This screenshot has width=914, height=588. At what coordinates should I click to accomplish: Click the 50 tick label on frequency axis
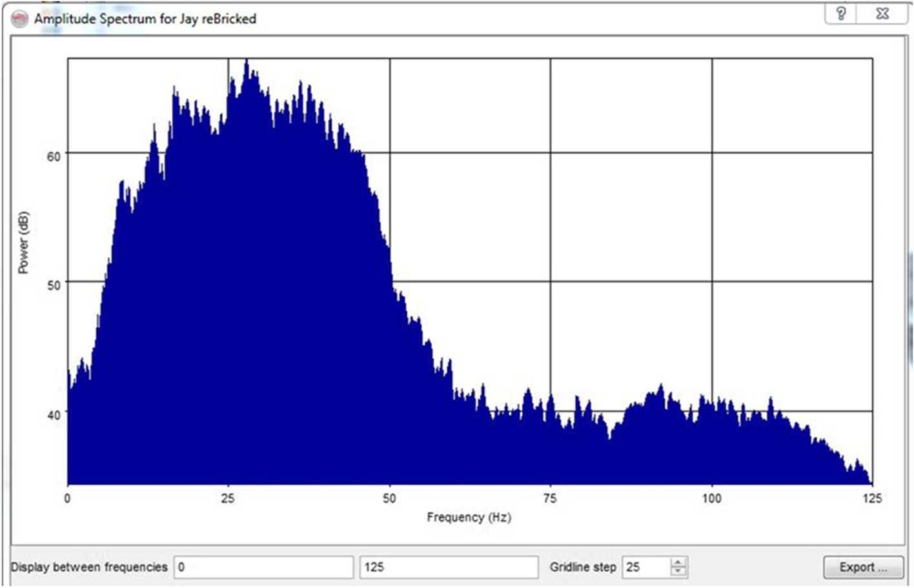pos(389,498)
